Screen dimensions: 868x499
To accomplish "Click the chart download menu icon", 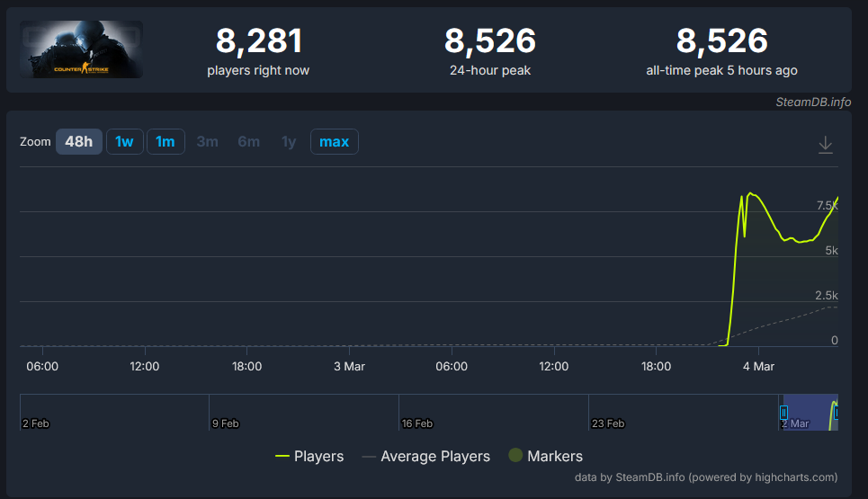I will pyautogui.click(x=825, y=145).
